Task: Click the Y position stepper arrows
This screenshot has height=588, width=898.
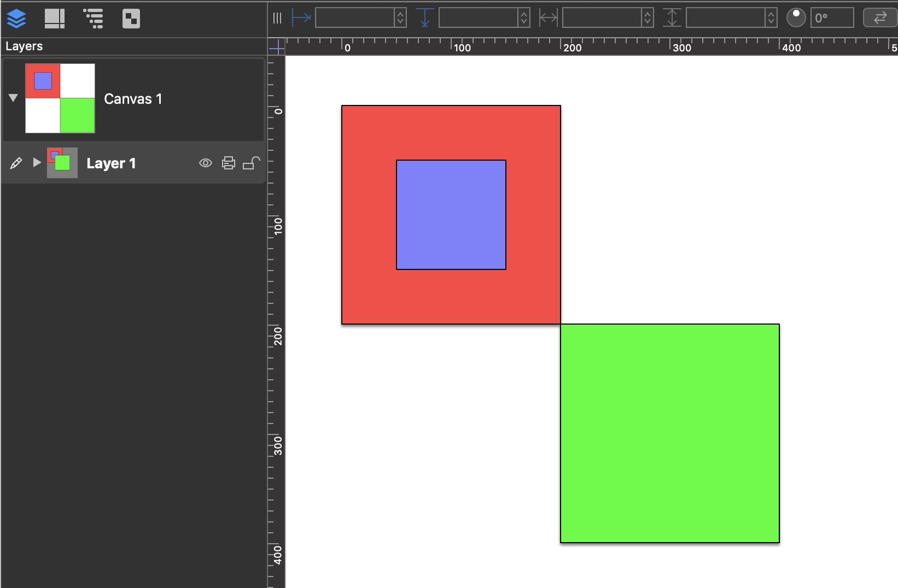Action: [x=524, y=18]
